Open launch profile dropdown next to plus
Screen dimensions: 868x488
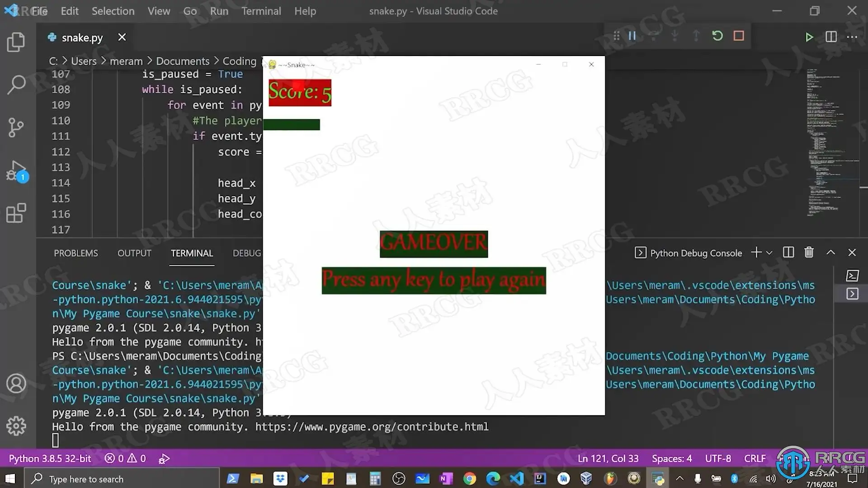tap(769, 253)
